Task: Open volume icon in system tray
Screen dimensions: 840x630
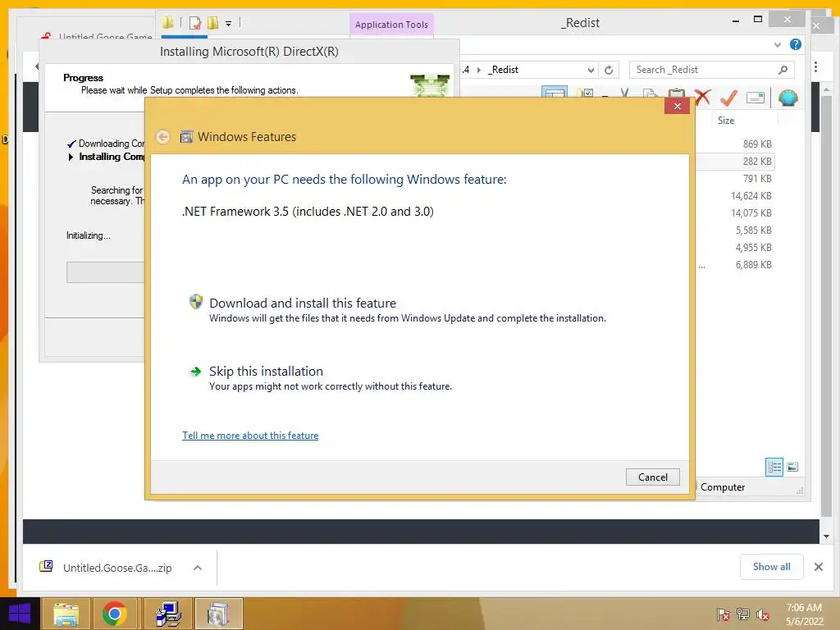Action: pos(762,614)
